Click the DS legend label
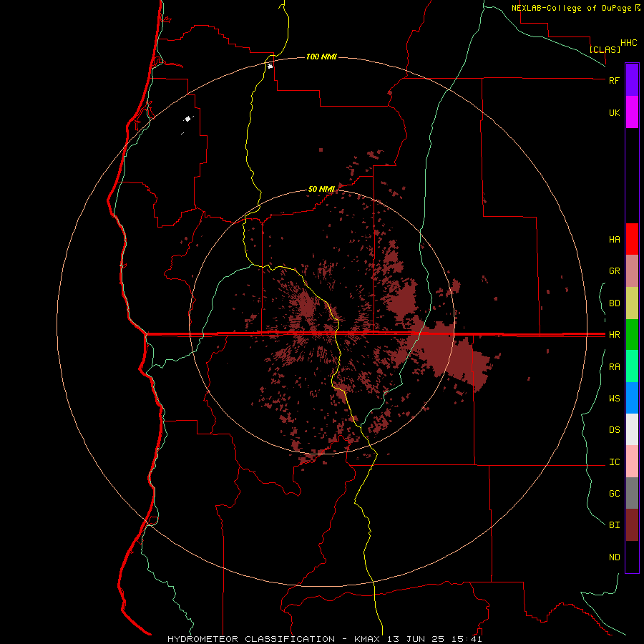 click(x=614, y=430)
